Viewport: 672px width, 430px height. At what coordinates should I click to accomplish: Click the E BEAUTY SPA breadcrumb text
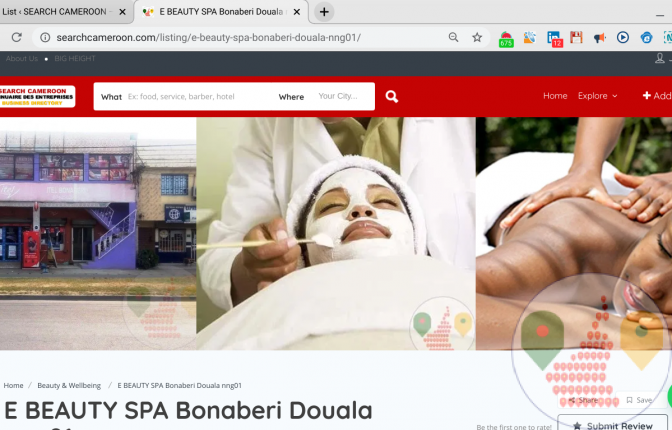click(x=180, y=385)
